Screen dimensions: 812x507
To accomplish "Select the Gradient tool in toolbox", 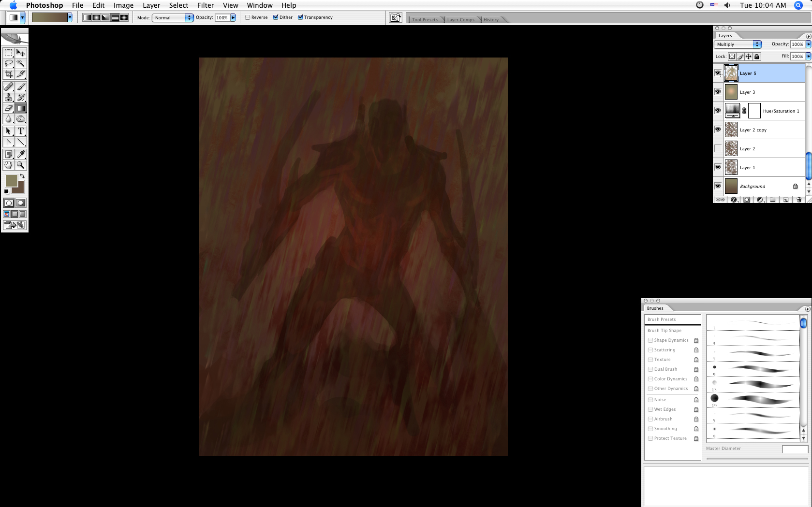I will [21, 108].
